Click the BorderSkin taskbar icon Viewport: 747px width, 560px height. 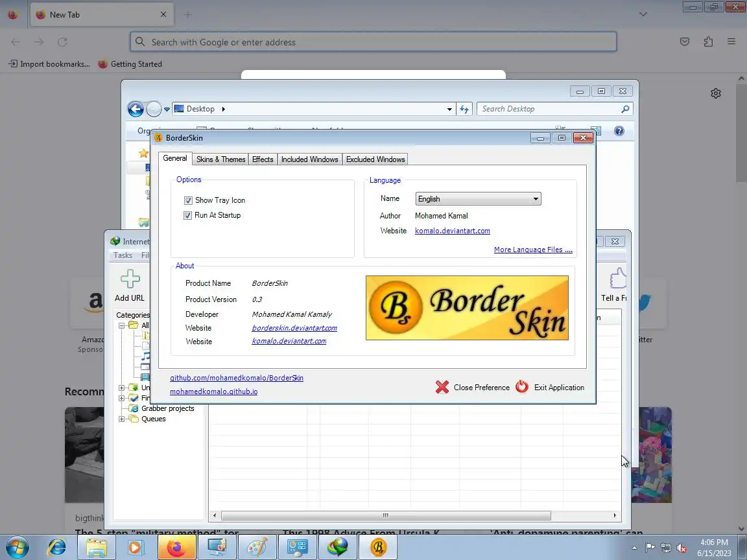(x=378, y=547)
